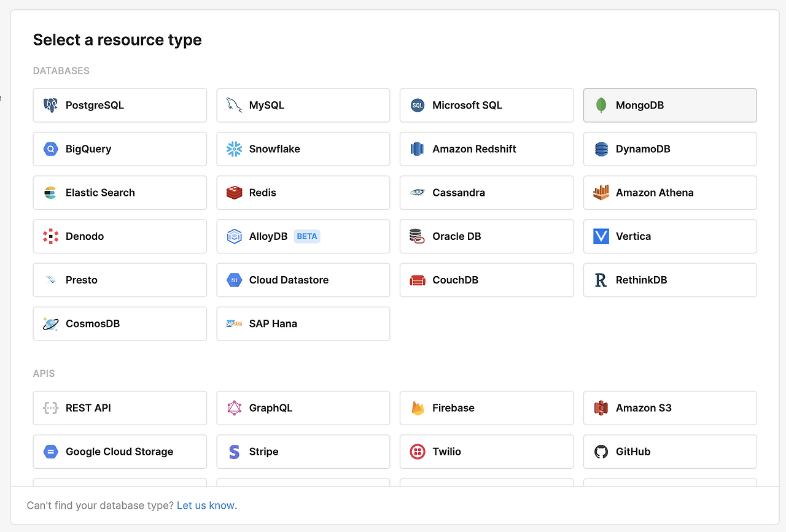Click the Snowflake logo icon
Image resolution: width=786 pixels, height=532 pixels.
click(x=234, y=149)
